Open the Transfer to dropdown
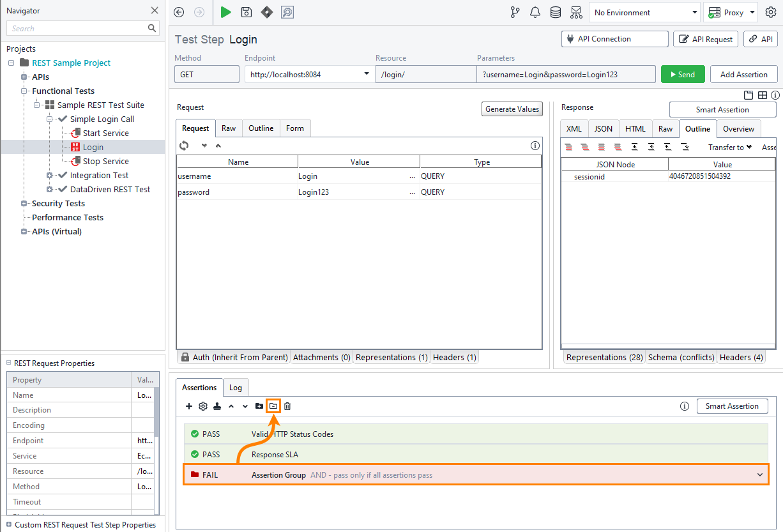This screenshot has height=532, width=783. click(x=729, y=147)
